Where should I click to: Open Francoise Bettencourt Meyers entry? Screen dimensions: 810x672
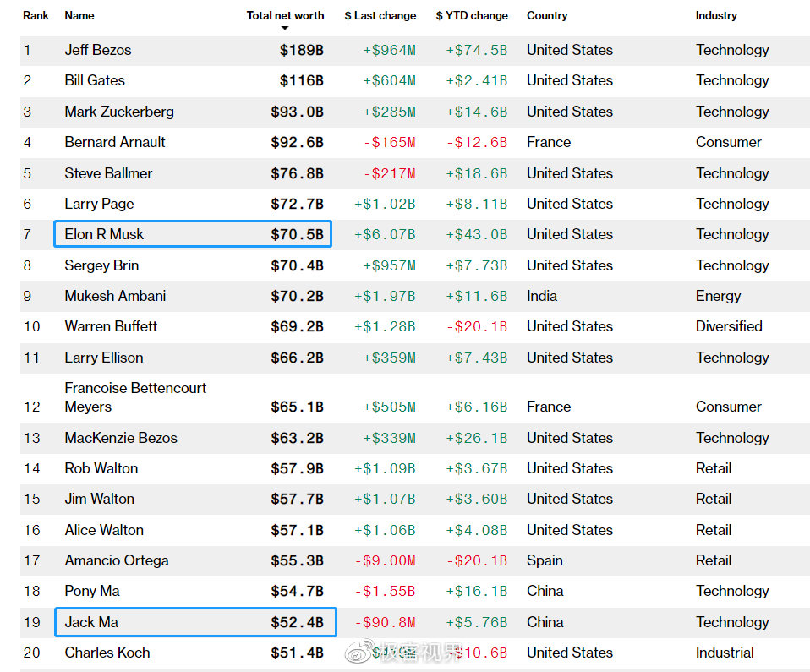click(135, 397)
